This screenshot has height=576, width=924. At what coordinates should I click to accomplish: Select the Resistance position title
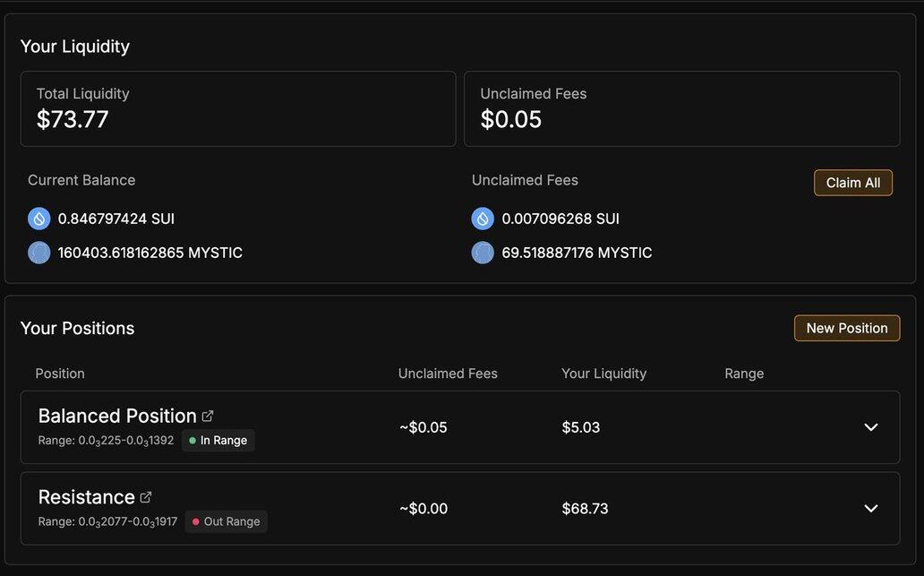coord(86,497)
